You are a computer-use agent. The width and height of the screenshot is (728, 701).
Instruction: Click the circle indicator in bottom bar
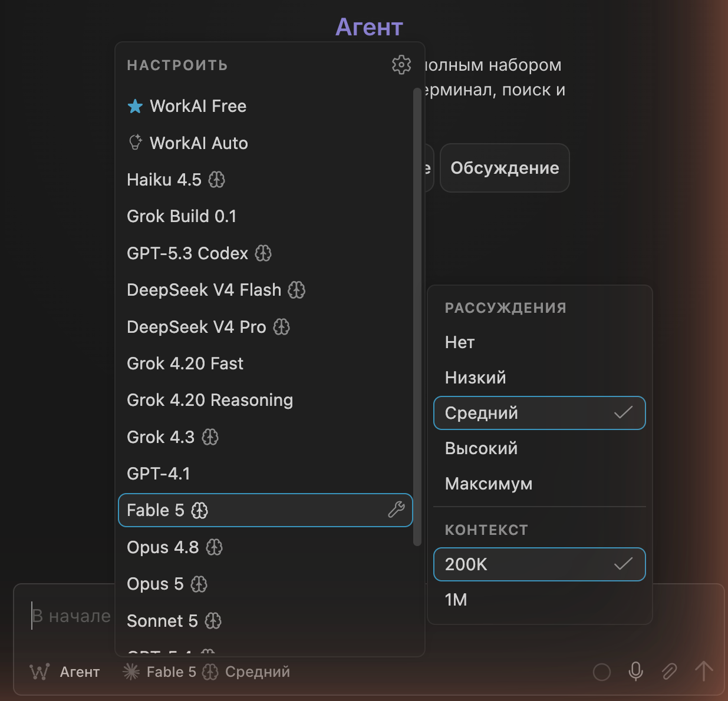point(602,672)
